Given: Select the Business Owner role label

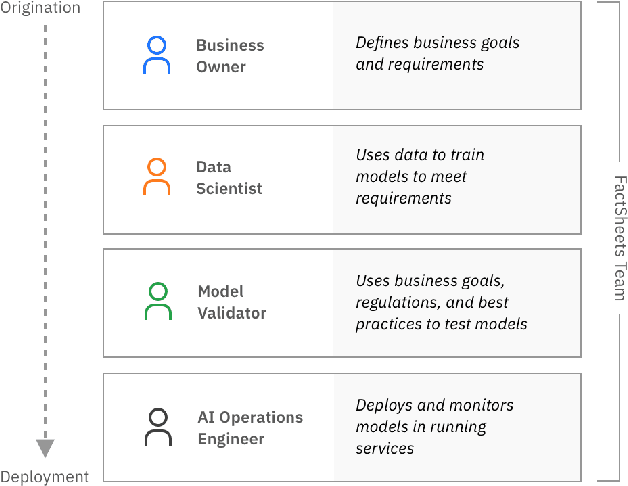Looking at the screenshot, I should [x=230, y=56].
